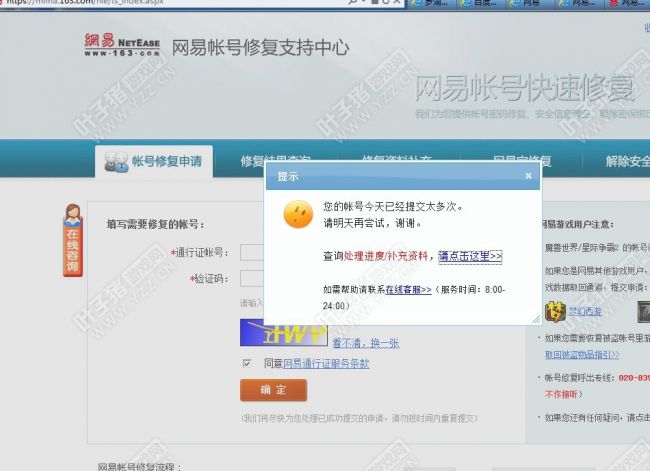Click the 请点击这里>> link
Image resolution: width=650 pixels, height=471 pixels.
[470, 256]
